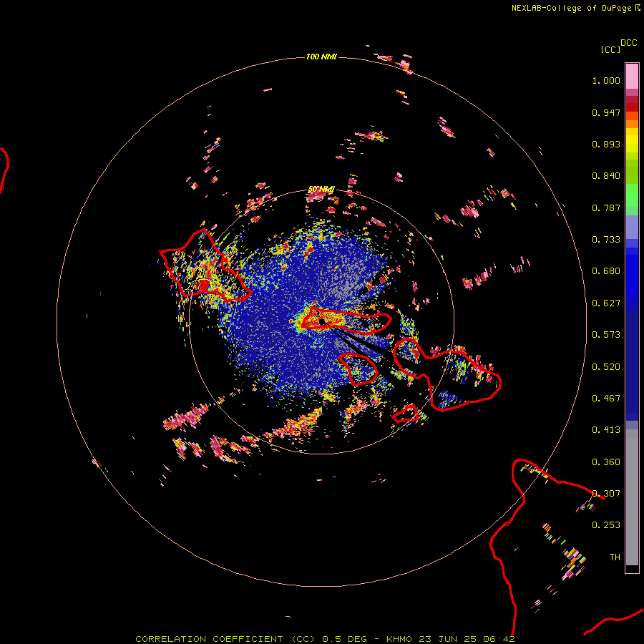The width and height of the screenshot is (644, 644).
Task: Click the TH threshold label
Action: click(615, 557)
